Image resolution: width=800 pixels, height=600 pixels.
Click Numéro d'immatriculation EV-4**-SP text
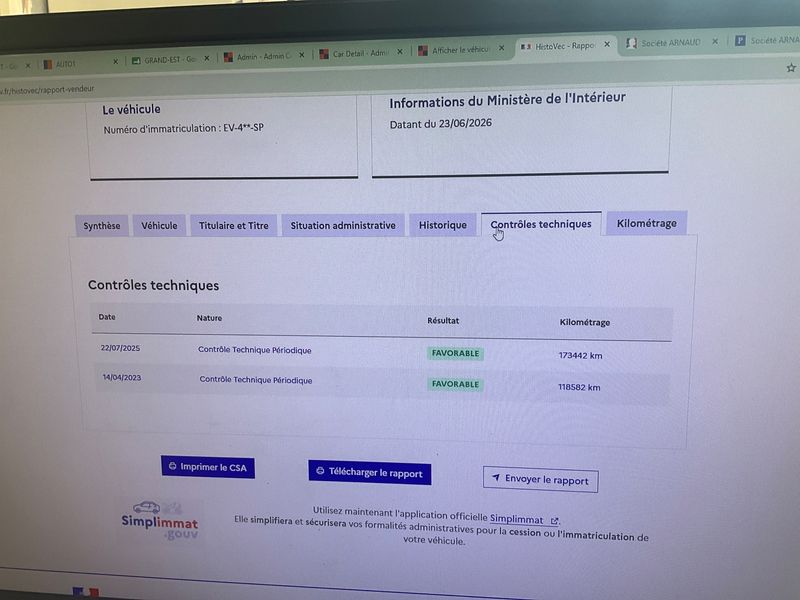184,129
